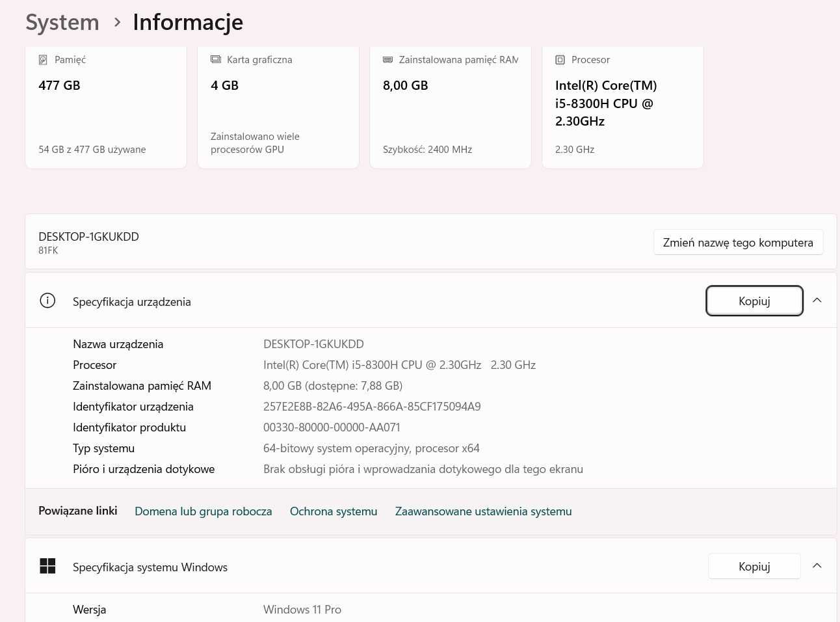Image resolution: width=840 pixels, height=622 pixels.
Task: Click the 2.30 GHz caption in the Procesor card
Action: tap(575, 150)
